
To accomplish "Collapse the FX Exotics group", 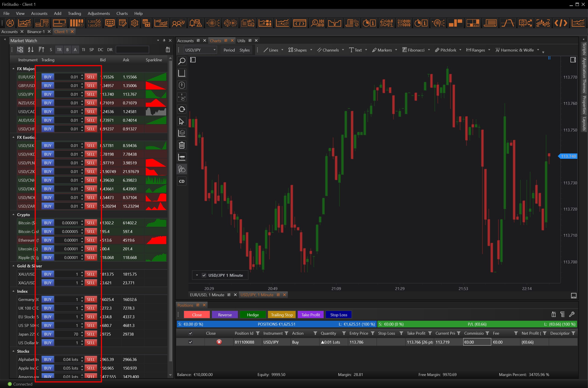I will point(13,137).
